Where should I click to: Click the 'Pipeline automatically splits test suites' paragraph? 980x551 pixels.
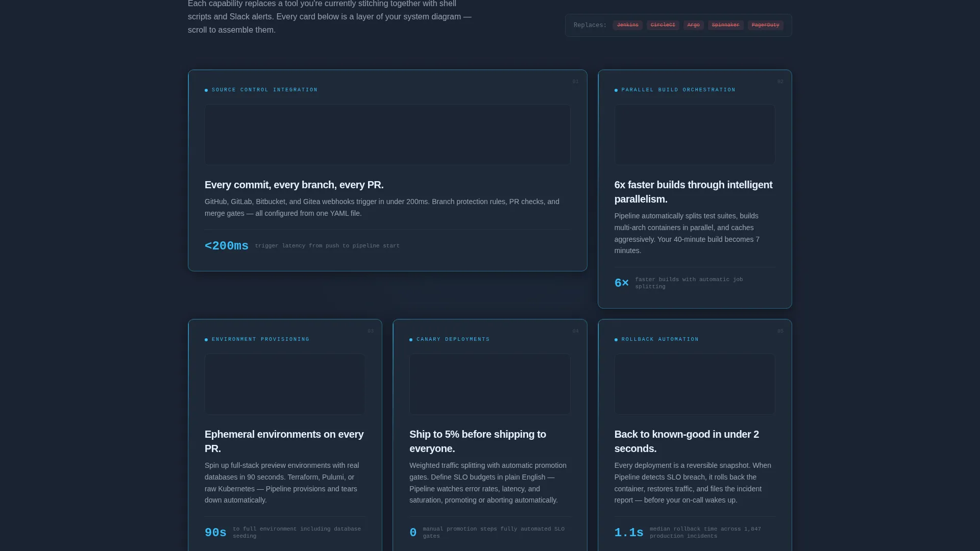coord(687,233)
